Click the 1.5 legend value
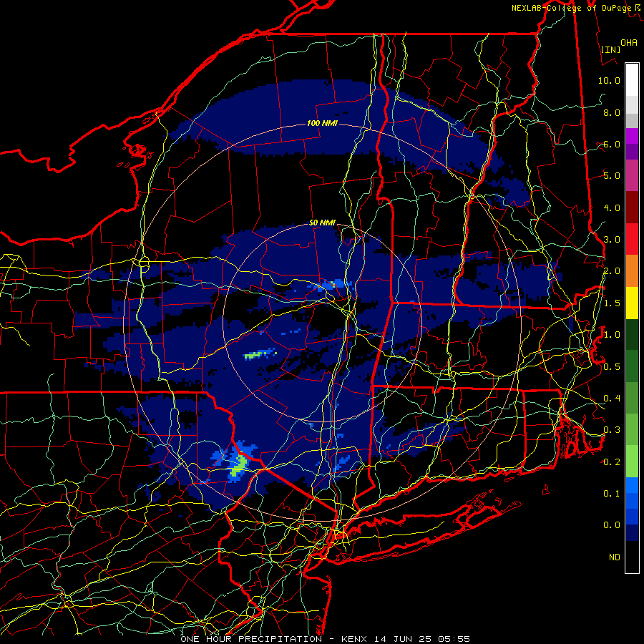644x644 pixels. 612,303
